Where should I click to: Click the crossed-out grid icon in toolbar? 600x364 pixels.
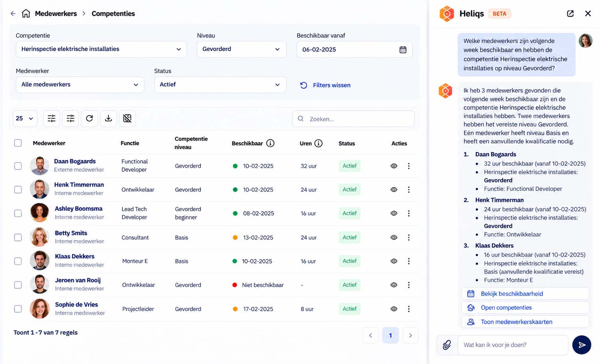coord(127,119)
